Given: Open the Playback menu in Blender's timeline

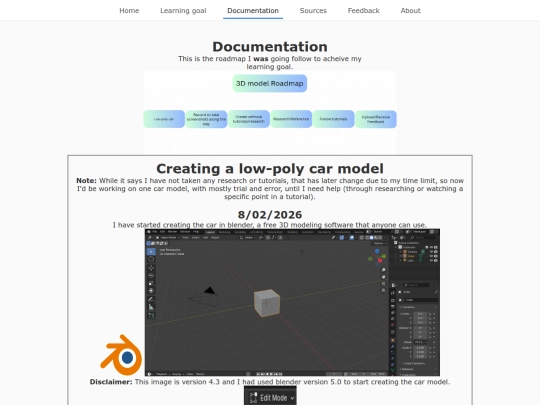Looking at the screenshot, I should coord(163,374).
